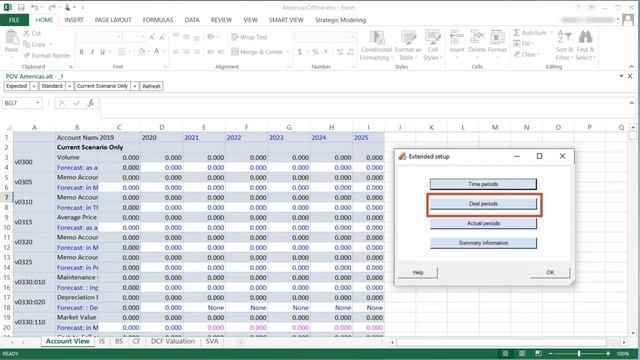Switch to the INSERT ribbon tab
Viewport: 640px width, 360px height.
tap(74, 20)
